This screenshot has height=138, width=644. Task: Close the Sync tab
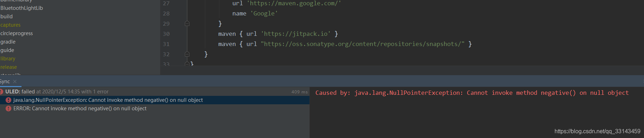click(x=15, y=81)
